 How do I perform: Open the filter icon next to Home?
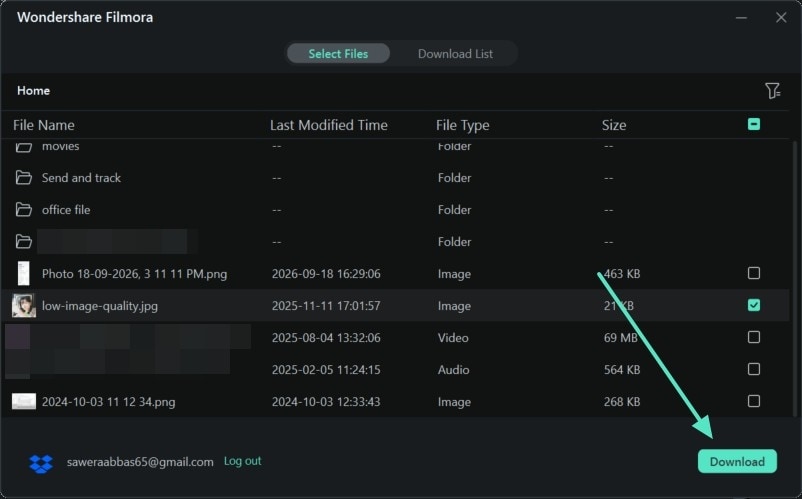[x=772, y=91]
